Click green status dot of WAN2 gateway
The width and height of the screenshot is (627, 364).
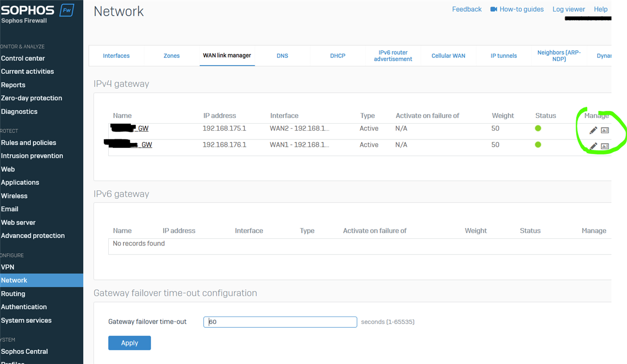click(x=538, y=128)
